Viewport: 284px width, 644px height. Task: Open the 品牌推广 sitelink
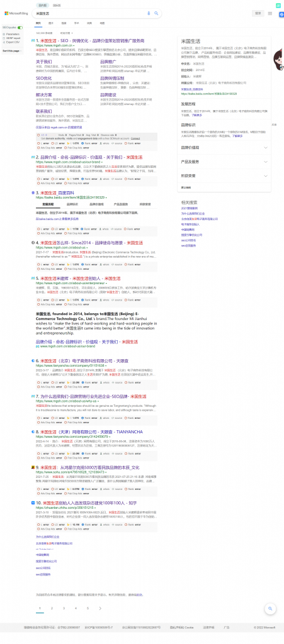pos(108,61)
